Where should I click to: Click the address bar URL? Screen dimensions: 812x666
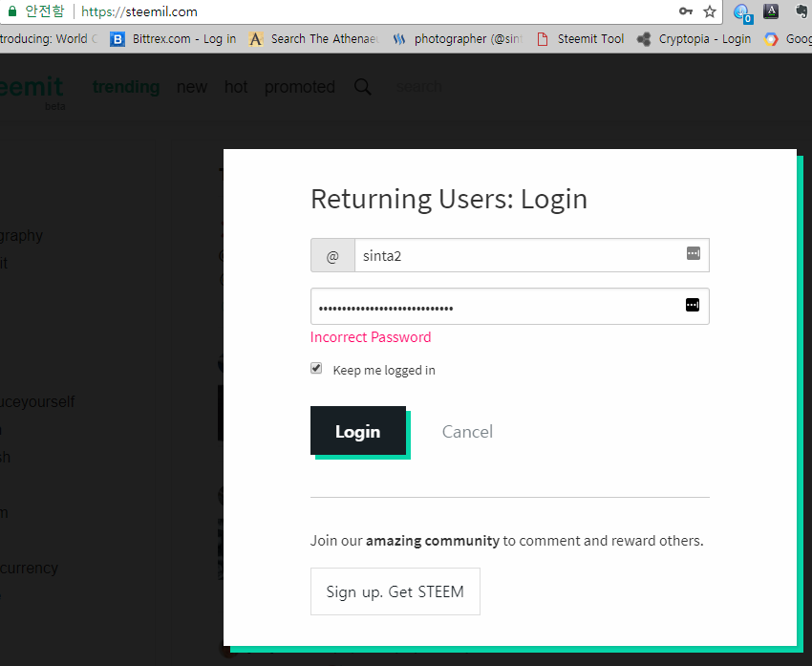coord(139,11)
